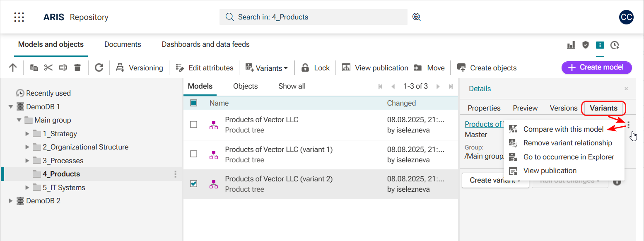Toggle the select-all checkbox in Name header
This screenshot has width=644, height=241.
tap(193, 103)
